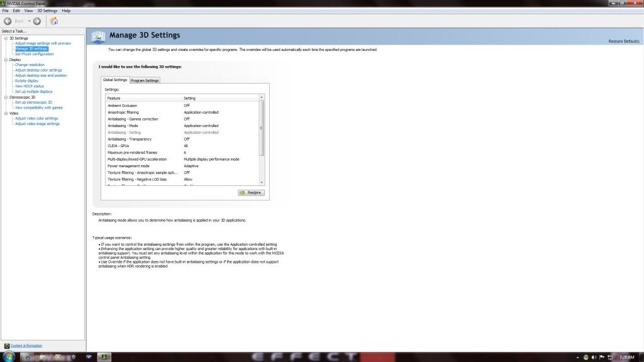The height and width of the screenshot is (362, 644).
Task: Select the Power management mode row
Action: tap(182, 166)
